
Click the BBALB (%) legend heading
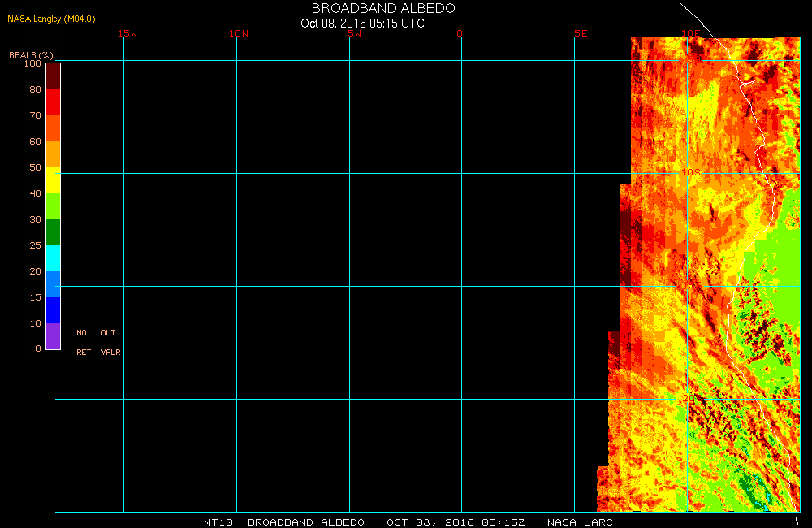pos(31,55)
